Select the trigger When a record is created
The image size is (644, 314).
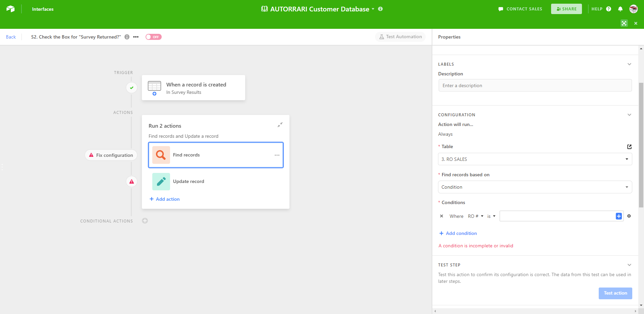(x=194, y=87)
